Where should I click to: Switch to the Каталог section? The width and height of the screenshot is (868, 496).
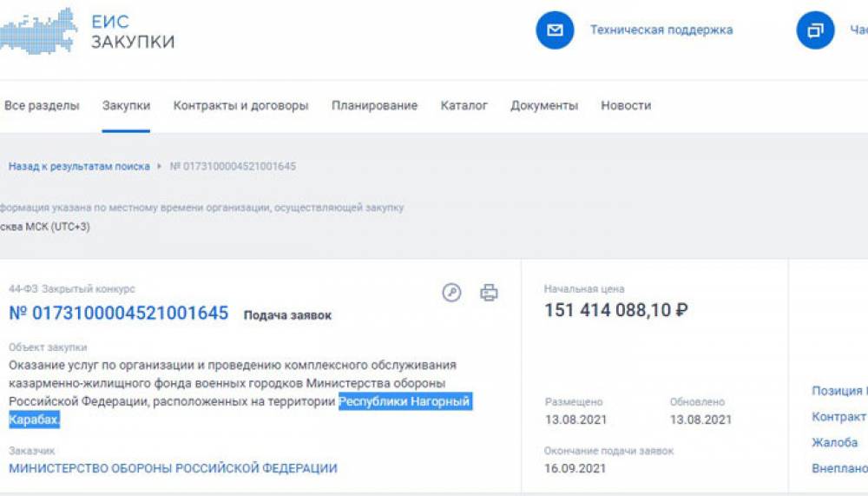[464, 106]
